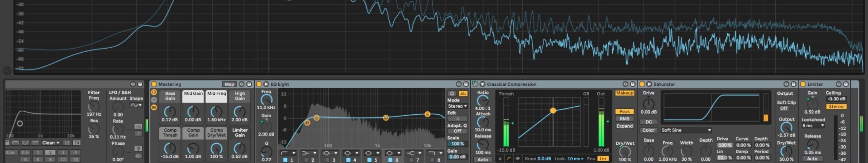868x163 pixels.
Task: Click the Saturator Color button
Action: coord(648,130)
